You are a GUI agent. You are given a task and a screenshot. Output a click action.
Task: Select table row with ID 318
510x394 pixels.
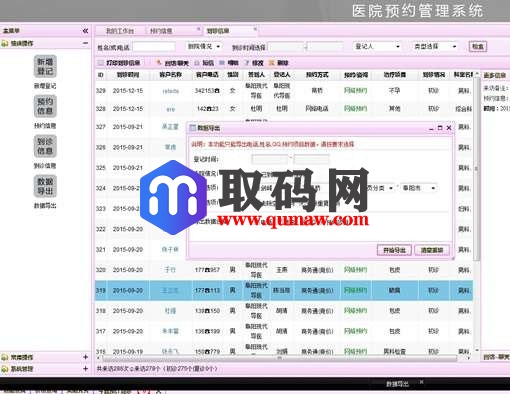point(284,311)
